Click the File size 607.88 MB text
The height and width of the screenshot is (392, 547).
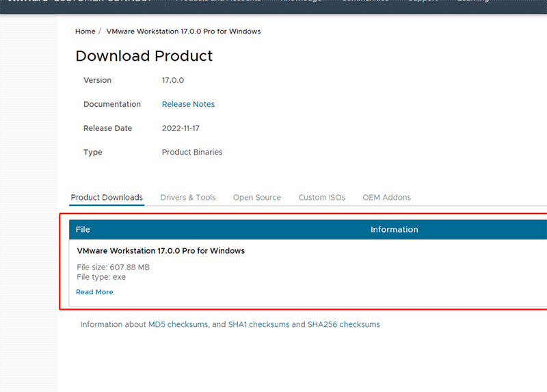113,267
